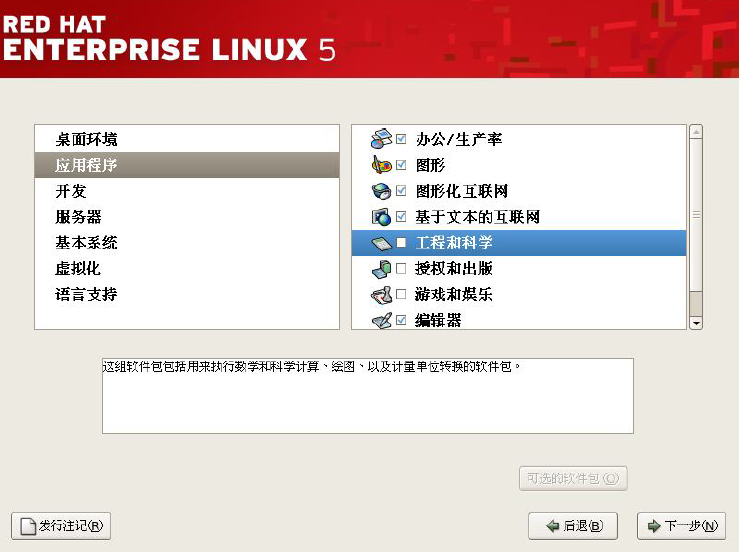Click the package list scroll-down arrow
Image resolution: width=740 pixels, height=552 pixels.
pos(696,323)
